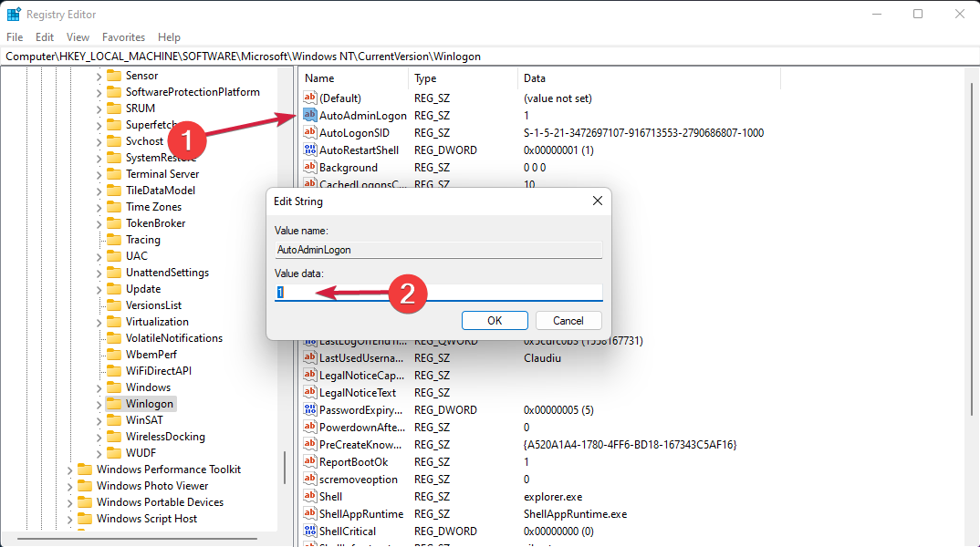The width and height of the screenshot is (980, 547).
Task: Expand the WirelessDocking key
Action: coord(99,437)
